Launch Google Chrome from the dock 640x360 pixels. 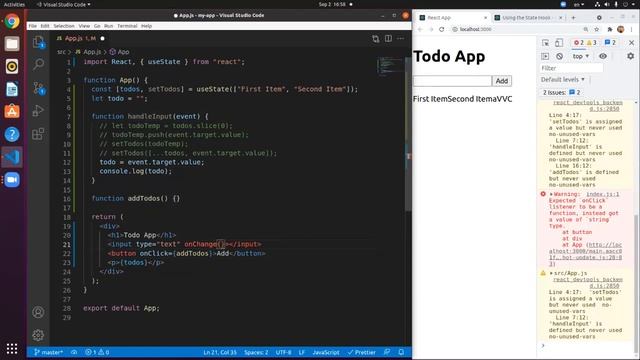pyautogui.click(x=12, y=21)
